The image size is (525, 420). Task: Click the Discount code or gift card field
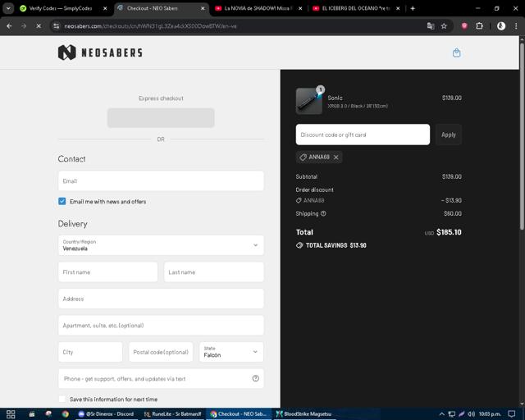[x=363, y=135]
